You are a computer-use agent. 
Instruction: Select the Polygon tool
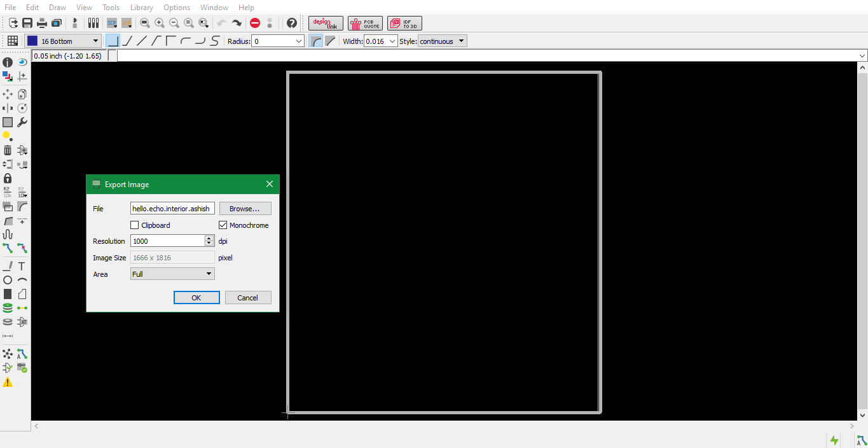(22, 294)
